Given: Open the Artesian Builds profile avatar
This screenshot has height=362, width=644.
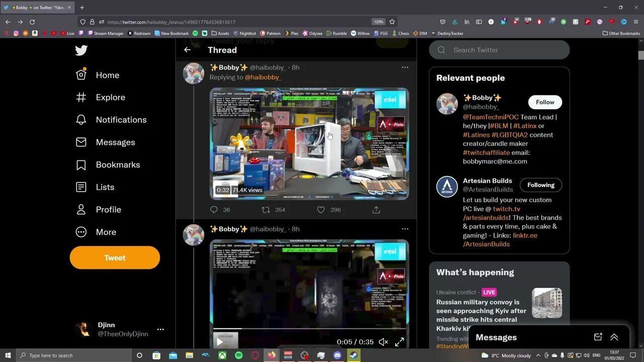Looking at the screenshot, I should click(x=447, y=187).
